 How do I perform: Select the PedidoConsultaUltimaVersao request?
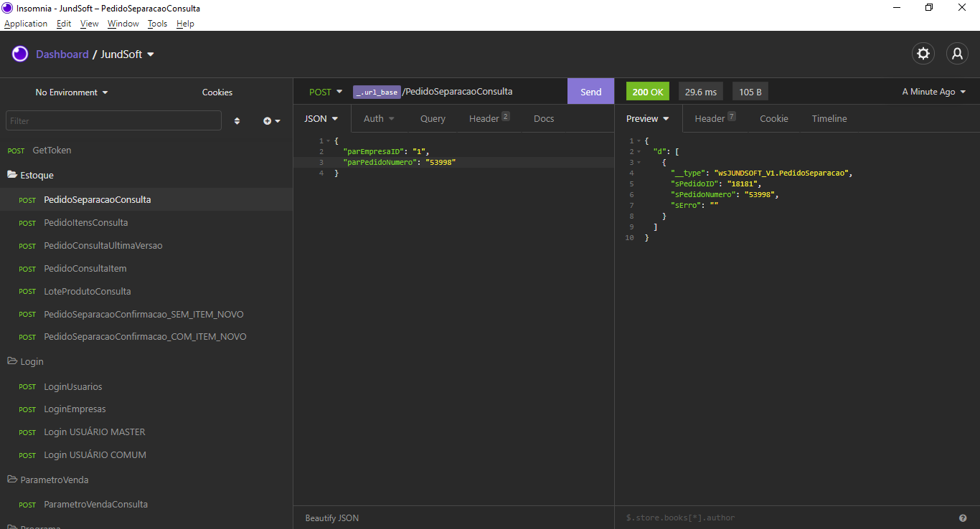pos(146,245)
